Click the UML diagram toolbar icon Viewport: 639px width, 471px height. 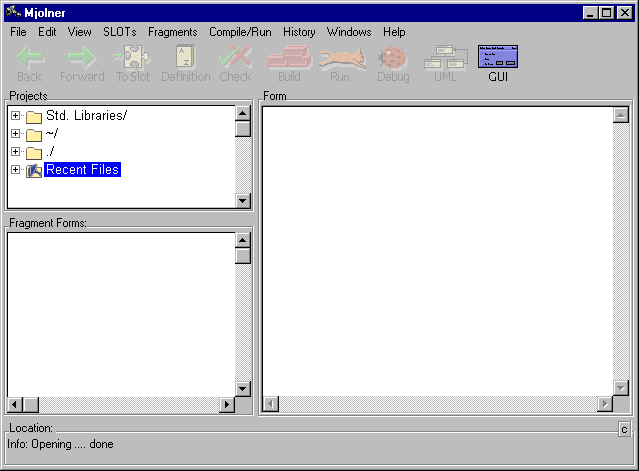tap(445, 58)
